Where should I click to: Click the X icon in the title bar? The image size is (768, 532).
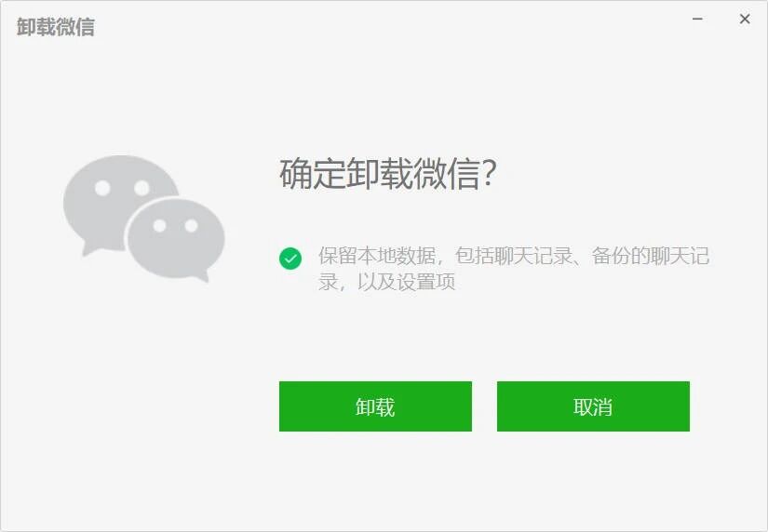point(745,20)
